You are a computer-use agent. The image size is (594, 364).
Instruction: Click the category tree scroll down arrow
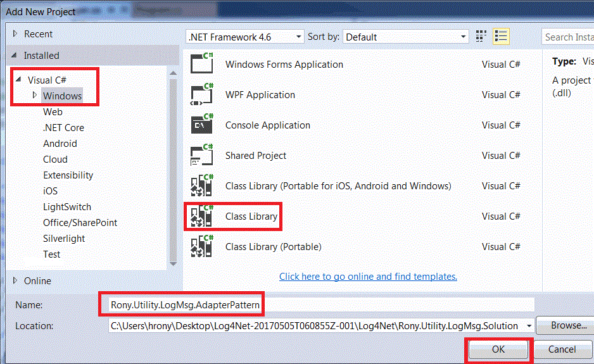(x=173, y=263)
